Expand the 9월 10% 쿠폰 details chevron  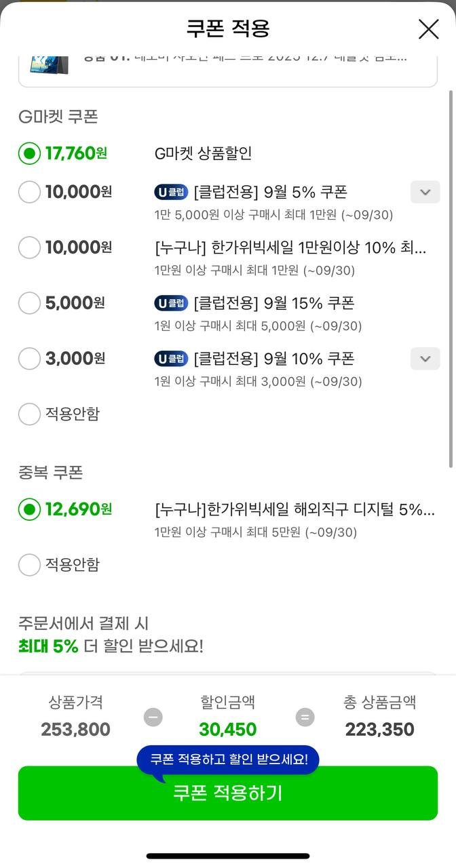pyautogui.click(x=425, y=358)
